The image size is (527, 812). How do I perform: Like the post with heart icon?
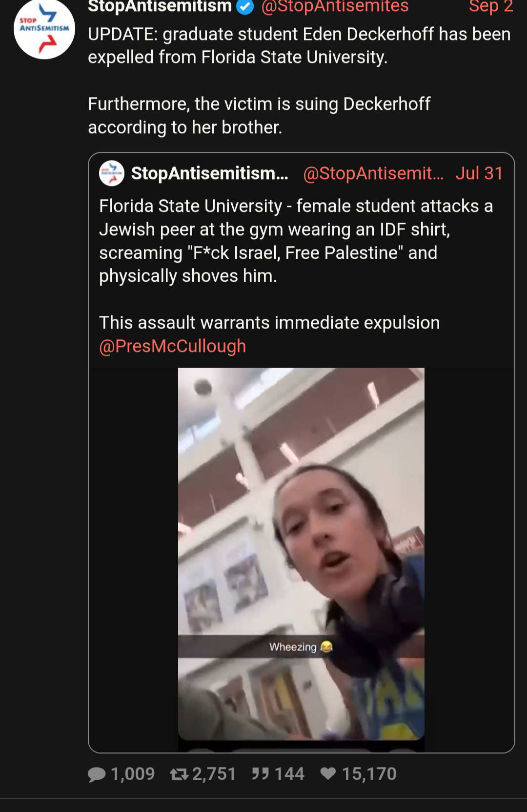[x=328, y=773]
